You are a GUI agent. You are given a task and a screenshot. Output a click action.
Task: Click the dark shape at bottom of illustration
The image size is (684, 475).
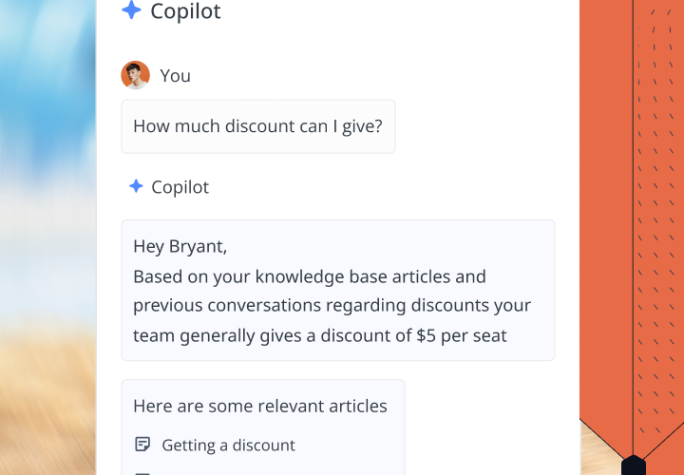(x=633, y=466)
